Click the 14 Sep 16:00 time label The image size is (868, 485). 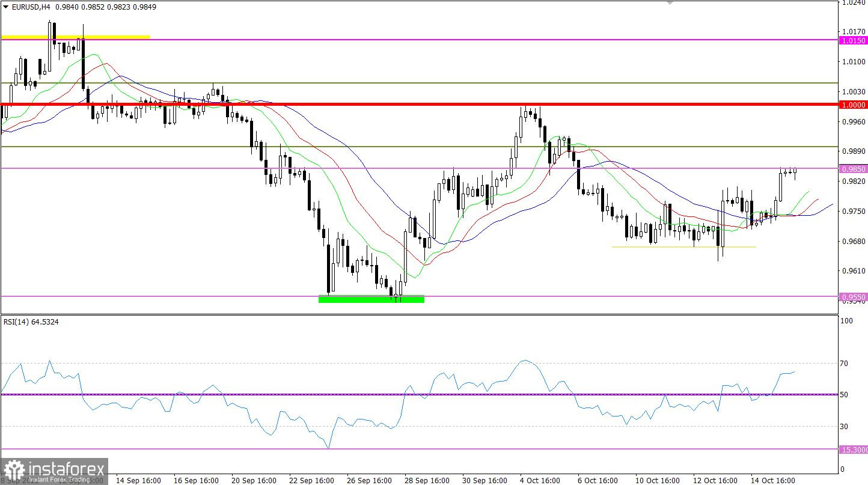(138, 480)
